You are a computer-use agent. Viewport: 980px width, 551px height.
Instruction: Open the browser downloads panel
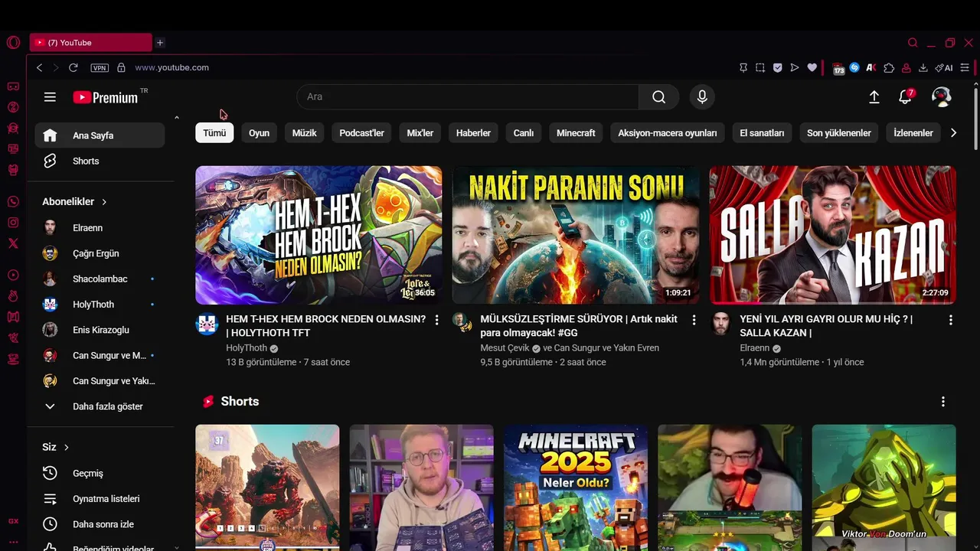923,67
